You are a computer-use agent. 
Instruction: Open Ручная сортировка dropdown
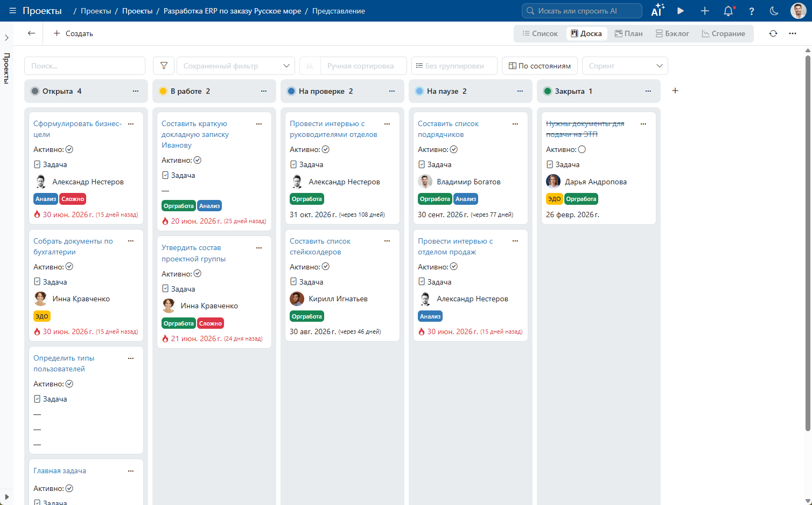[x=363, y=66]
